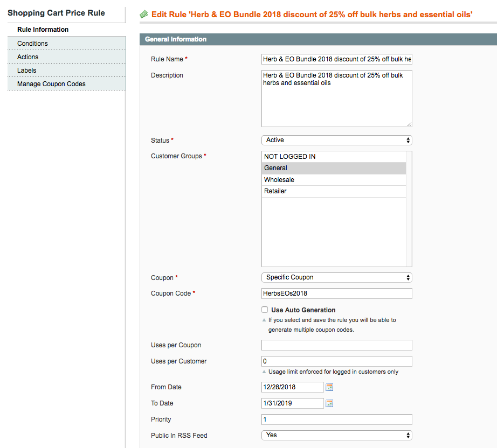497x448 pixels.
Task: Open the Actions tab
Action: [28, 57]
